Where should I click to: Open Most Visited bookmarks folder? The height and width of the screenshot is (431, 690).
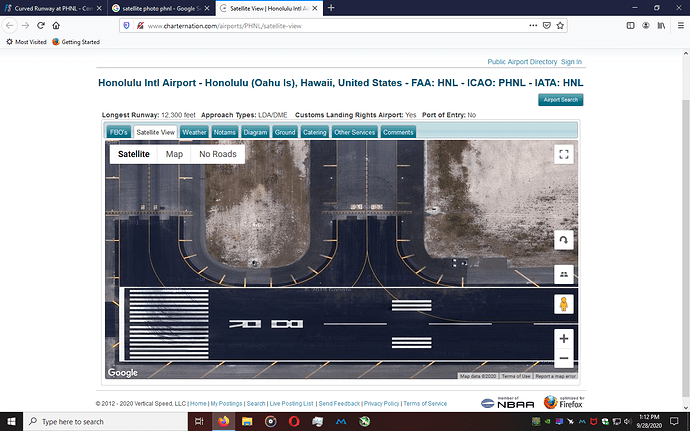26,42
